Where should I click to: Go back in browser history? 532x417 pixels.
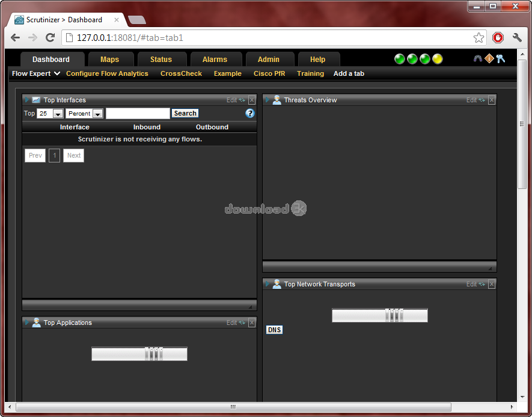tap(15, 37)
